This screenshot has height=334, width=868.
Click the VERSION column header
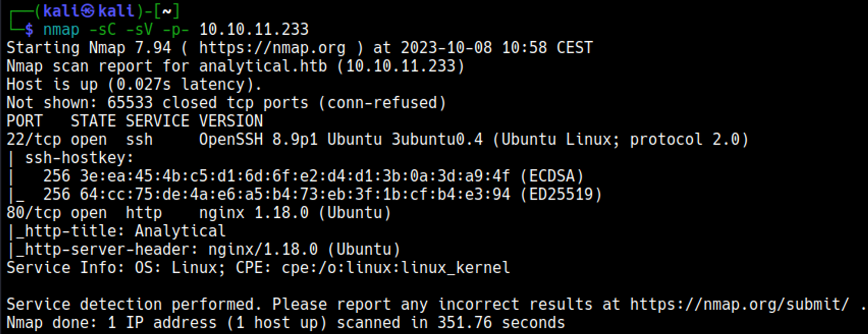pyautogui.click(x=231, y=121)
